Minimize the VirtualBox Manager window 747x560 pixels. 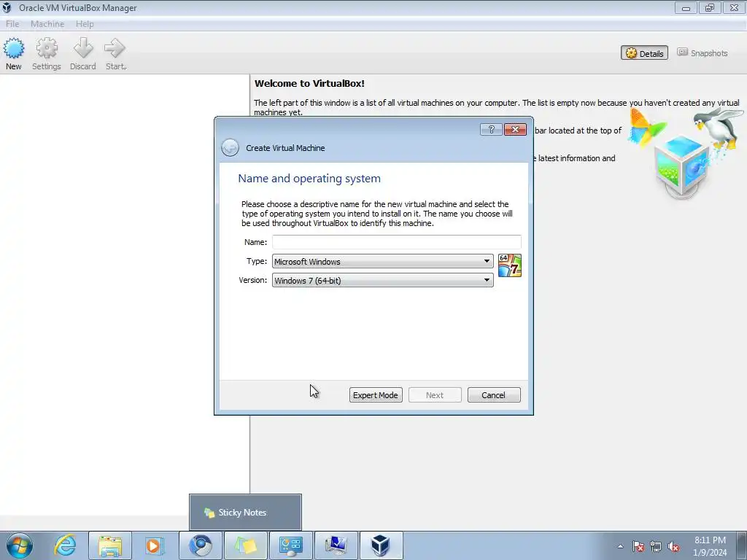[686, 7]
